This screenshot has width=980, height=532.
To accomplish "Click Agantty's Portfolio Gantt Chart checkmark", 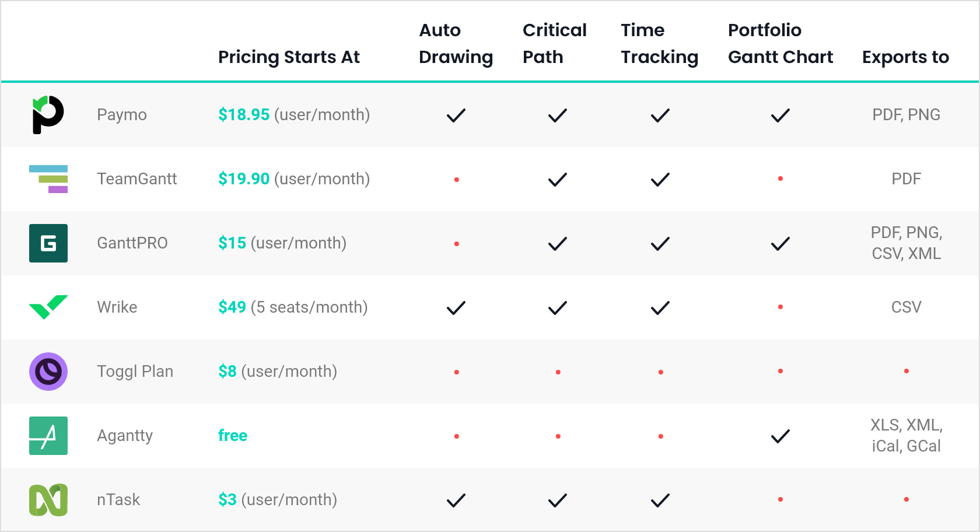I will point(780,436).
